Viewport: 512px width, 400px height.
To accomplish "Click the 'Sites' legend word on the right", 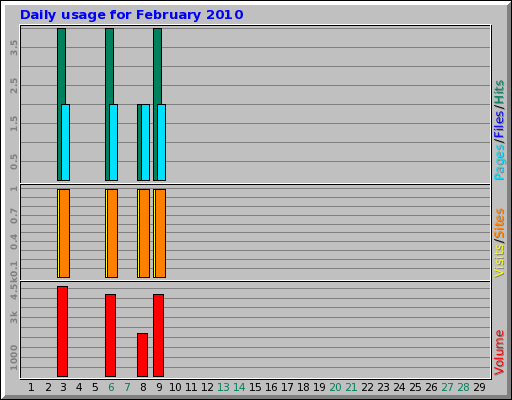I will pos(499,223).
